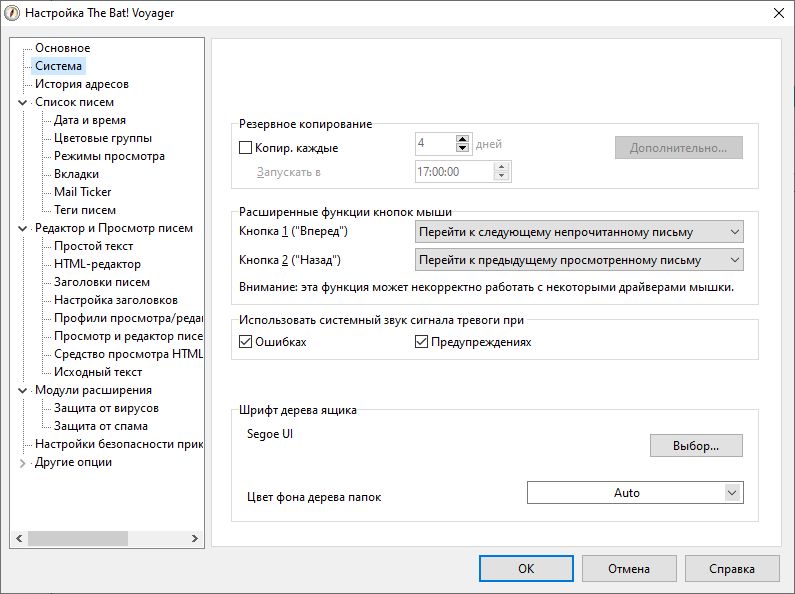
Task: Open Mail Ticker settings page
Action: [82, 192]
